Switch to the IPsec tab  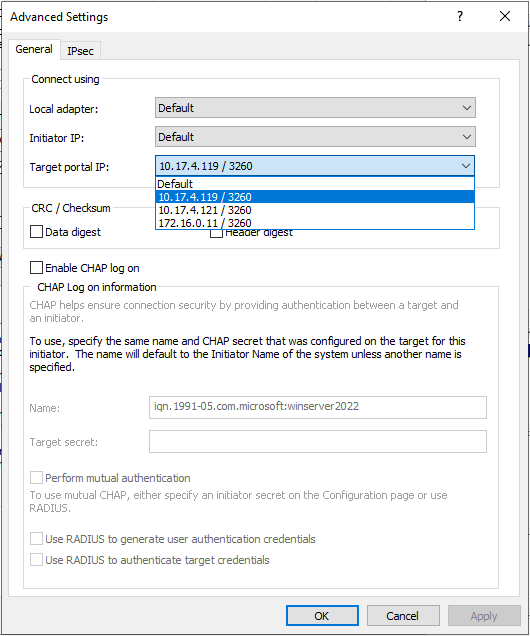tap(80, 51)
